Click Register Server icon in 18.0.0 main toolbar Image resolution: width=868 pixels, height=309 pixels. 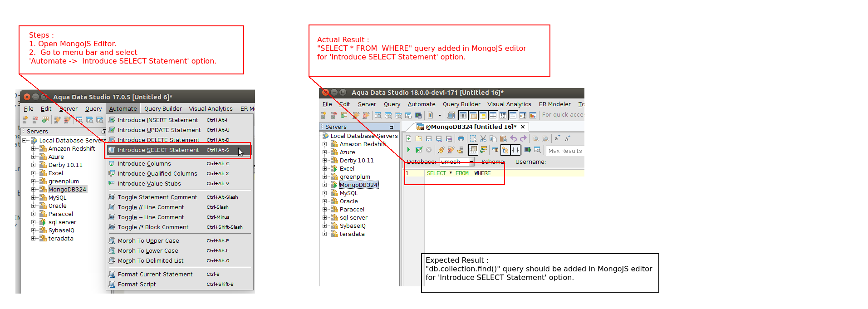tap(324, 115)
